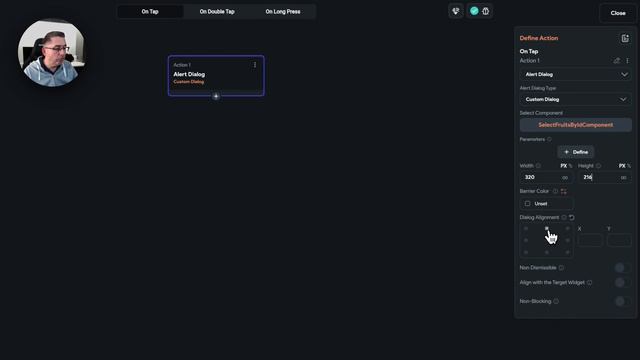Click the diamond icon in top toolbar
The image size is (640, 360).
click(456, 11)
